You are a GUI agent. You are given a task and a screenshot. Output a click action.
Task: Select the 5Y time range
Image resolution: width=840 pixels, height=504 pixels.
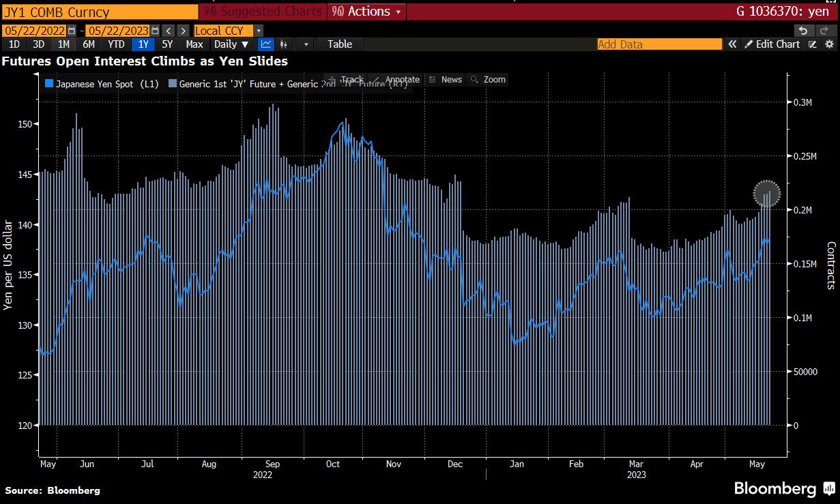click(x=167, y=44)
